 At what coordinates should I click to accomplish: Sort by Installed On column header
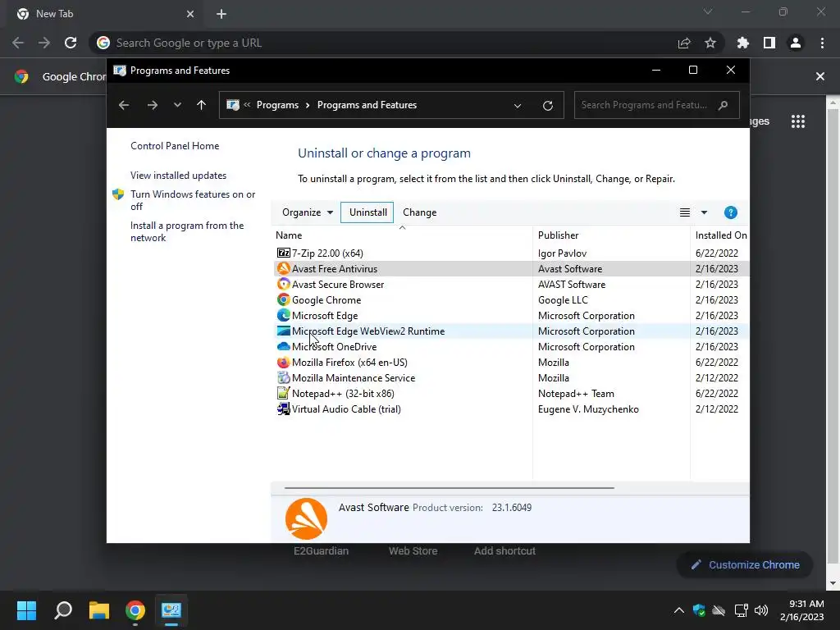pyautogui.click(x=720, y=235)
